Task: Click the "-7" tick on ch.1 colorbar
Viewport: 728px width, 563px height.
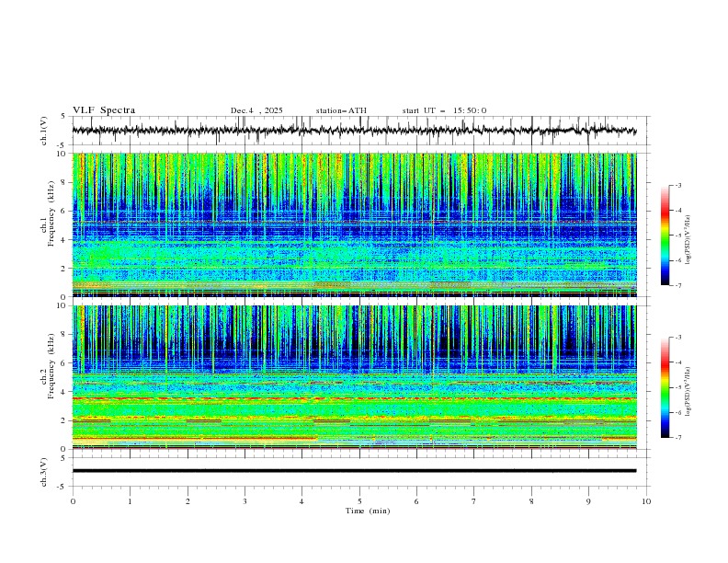Action: 678,285
